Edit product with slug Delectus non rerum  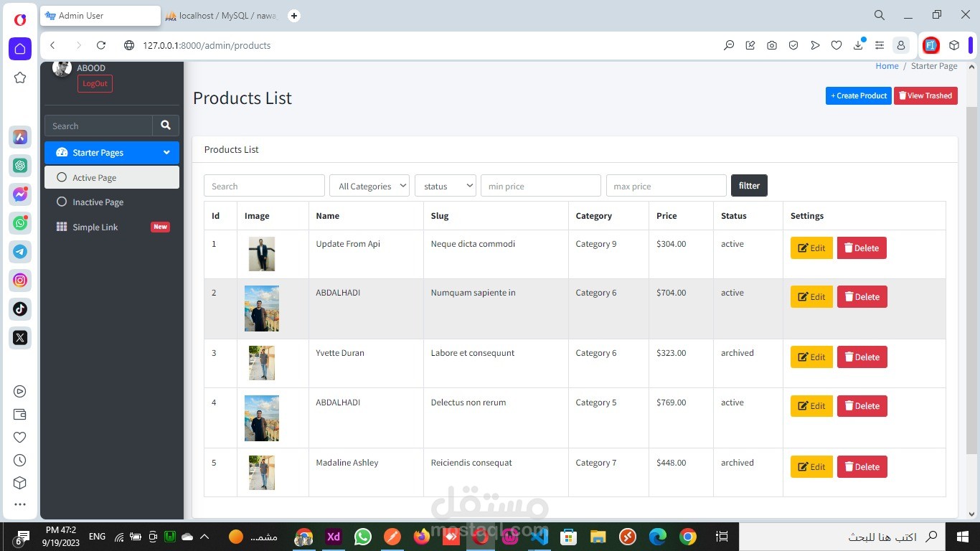(x=811, y=405)
